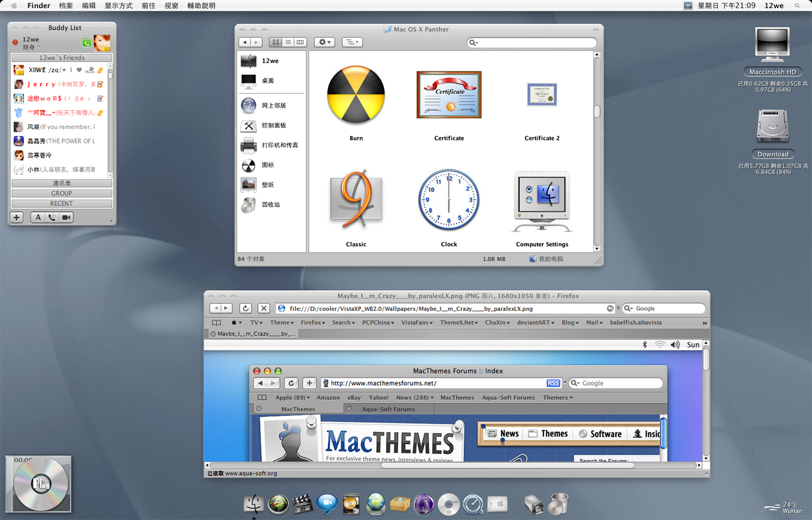Click Play on the CD player widget
The height and width of the screenshot is (520, 812).
pyautogui.click(x=41, y=483)
